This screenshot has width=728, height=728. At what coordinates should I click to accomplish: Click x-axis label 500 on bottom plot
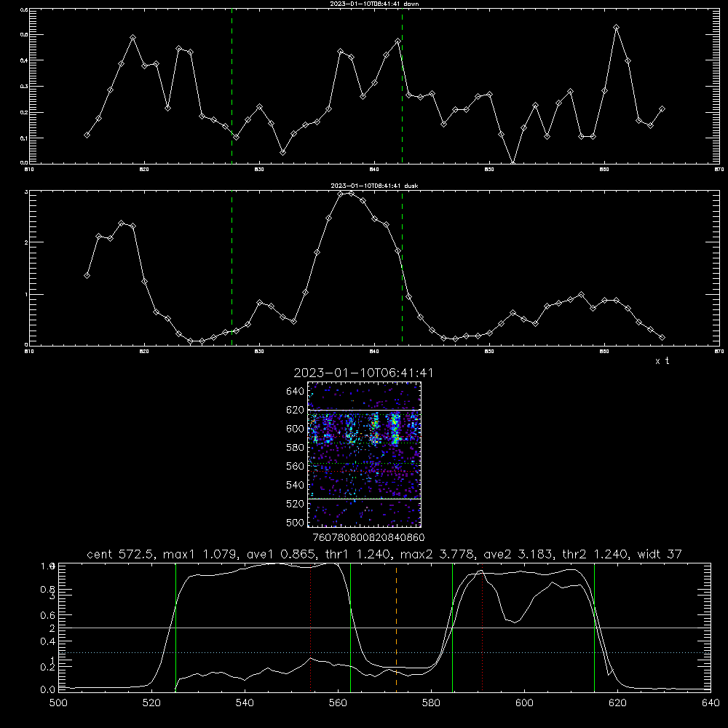[58, 703]
